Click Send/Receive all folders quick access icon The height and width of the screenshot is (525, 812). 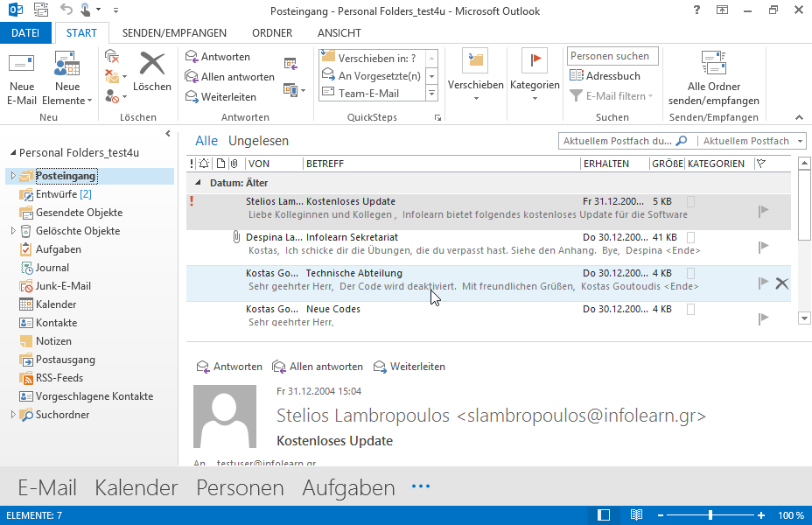[41, 10]
